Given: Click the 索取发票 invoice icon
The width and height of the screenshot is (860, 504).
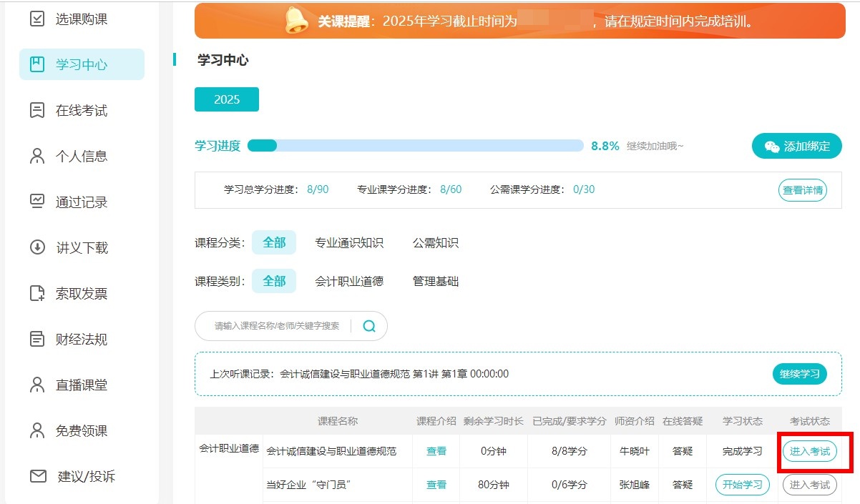Looking at the screenshot, I should 36,293.
